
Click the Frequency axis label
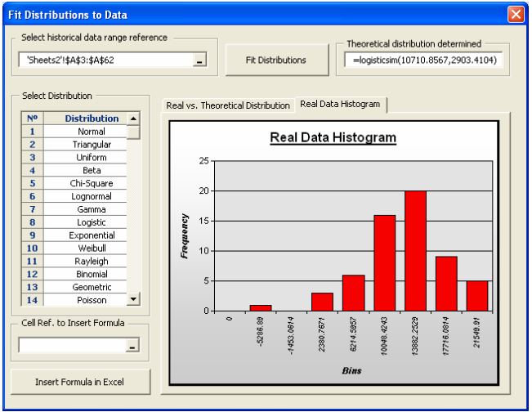pyautogui.click(x=184, y=236)
